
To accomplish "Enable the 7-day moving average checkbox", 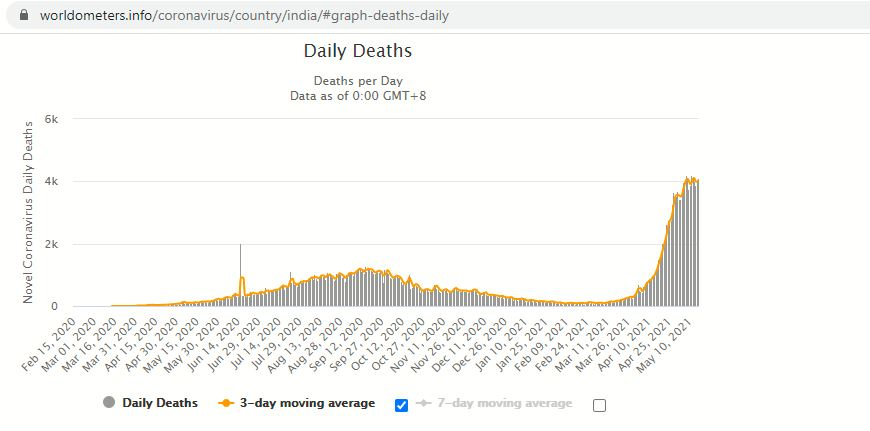I will (599, 405).
